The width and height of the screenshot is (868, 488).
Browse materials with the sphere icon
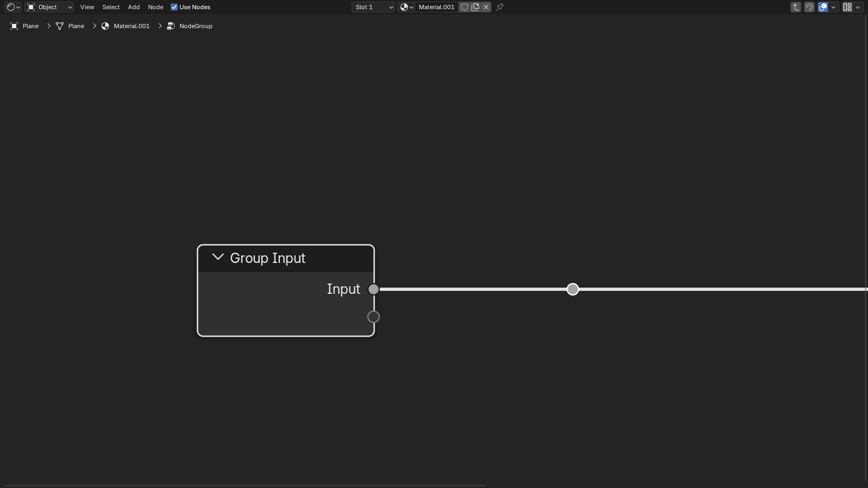406,7
